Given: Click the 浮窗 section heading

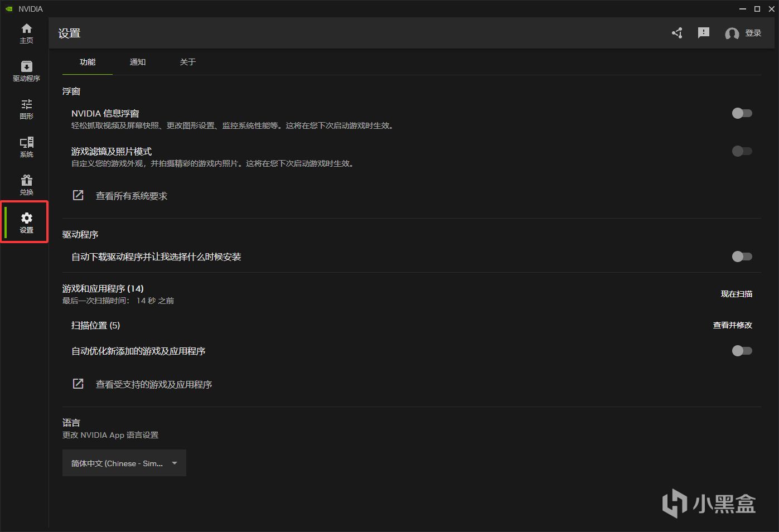Looking at the screenshot, I should point(71,91).
